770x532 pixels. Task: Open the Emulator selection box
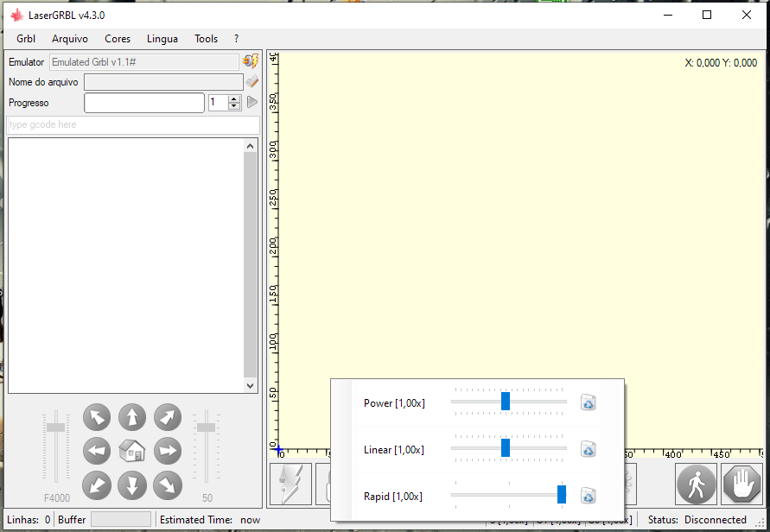[143, 61]
